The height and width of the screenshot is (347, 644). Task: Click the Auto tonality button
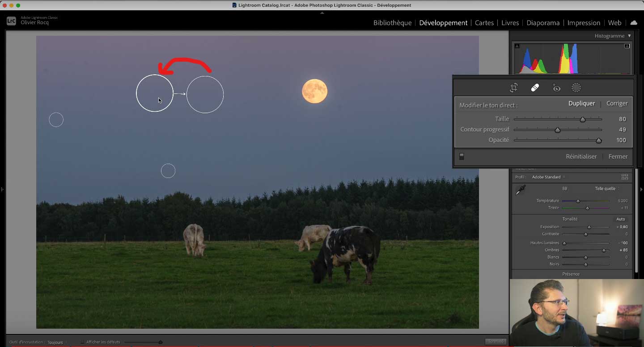click(x=621, y=219)
